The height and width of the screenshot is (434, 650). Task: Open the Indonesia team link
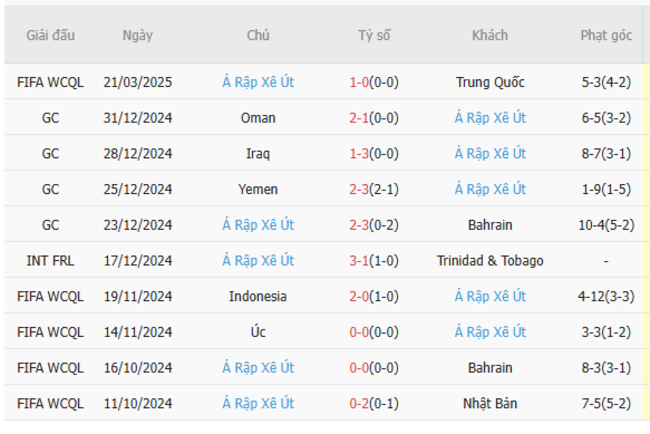tap(258, 297)
